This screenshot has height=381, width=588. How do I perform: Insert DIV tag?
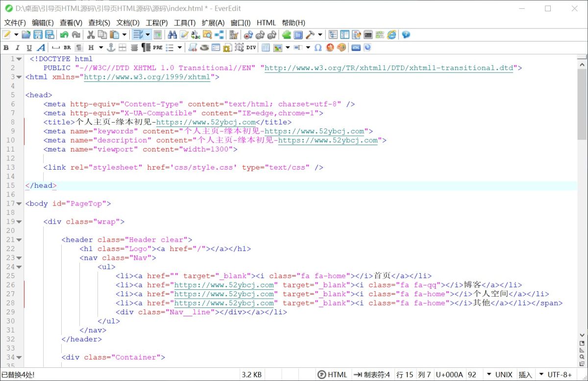pyautogui.click(x=251, y=48)
